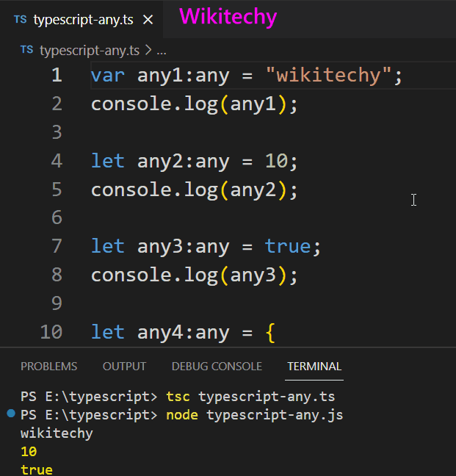The image size is (456, 476).
Task: Expand the breadcrumb chevron after the file name
Action: tap(148, 50)
